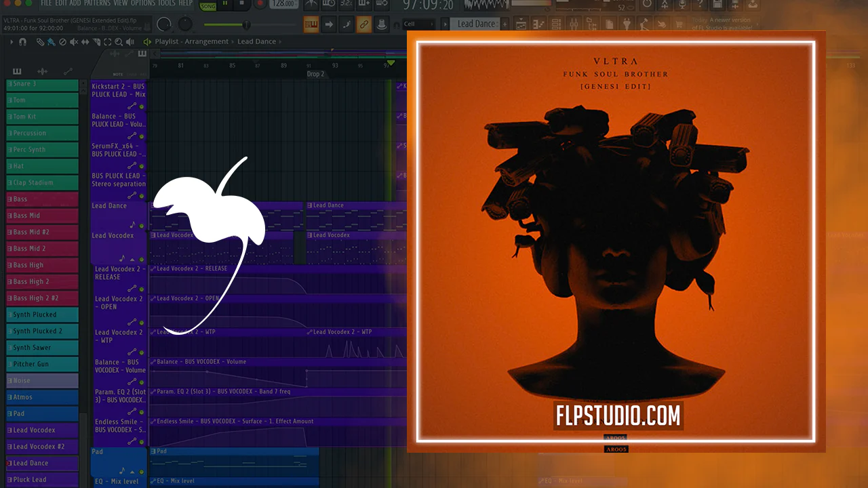Image resolution: width=868 pixels, height=488 pixels.
Task: Select the Slice tool in playlist toolbar
Action: tap(96, 42)
